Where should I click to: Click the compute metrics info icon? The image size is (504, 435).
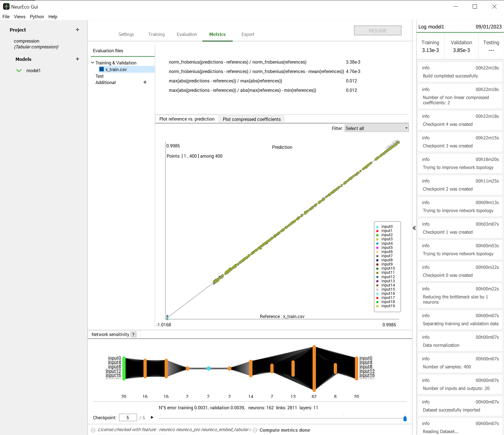255,430
